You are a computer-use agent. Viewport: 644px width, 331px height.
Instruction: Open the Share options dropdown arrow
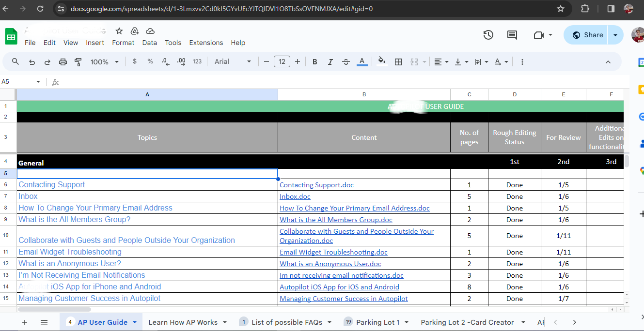click(615, 35)
